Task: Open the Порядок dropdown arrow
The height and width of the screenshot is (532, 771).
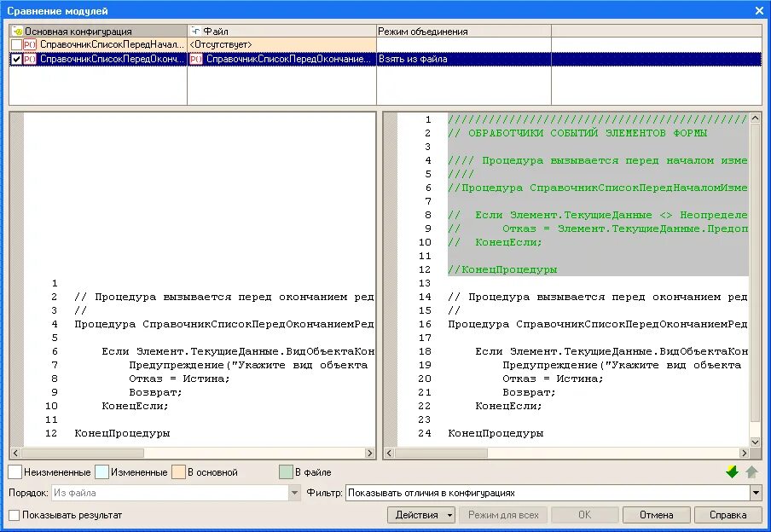Action: point(294,493)
